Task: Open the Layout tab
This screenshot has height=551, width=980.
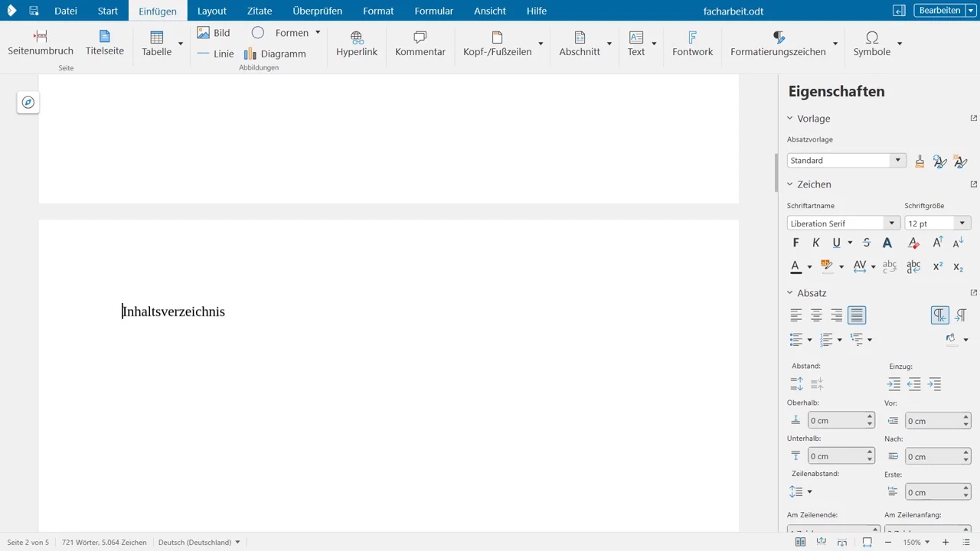Action: [212, 11]
